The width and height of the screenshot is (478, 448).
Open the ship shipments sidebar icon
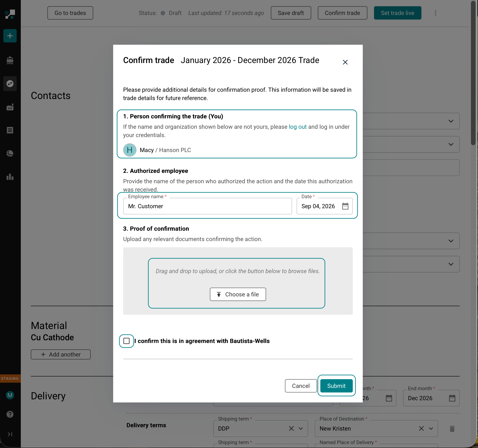click(10, 60)
